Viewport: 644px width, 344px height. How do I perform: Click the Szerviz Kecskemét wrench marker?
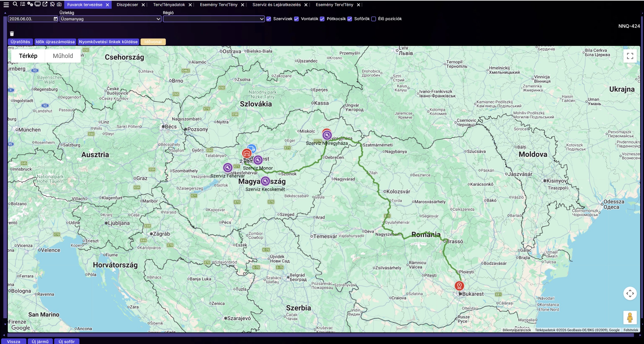265,181
